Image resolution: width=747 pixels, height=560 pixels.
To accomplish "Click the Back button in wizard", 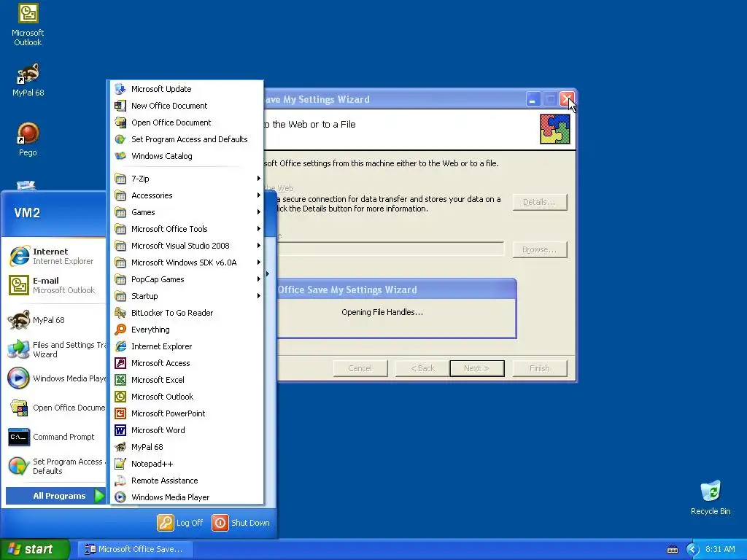I will 422,368.
